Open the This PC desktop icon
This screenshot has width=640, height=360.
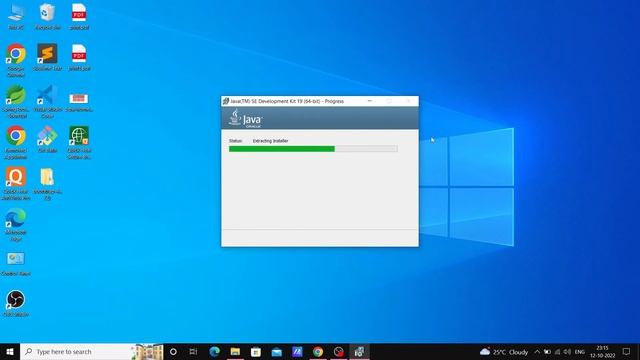[16, 16]
